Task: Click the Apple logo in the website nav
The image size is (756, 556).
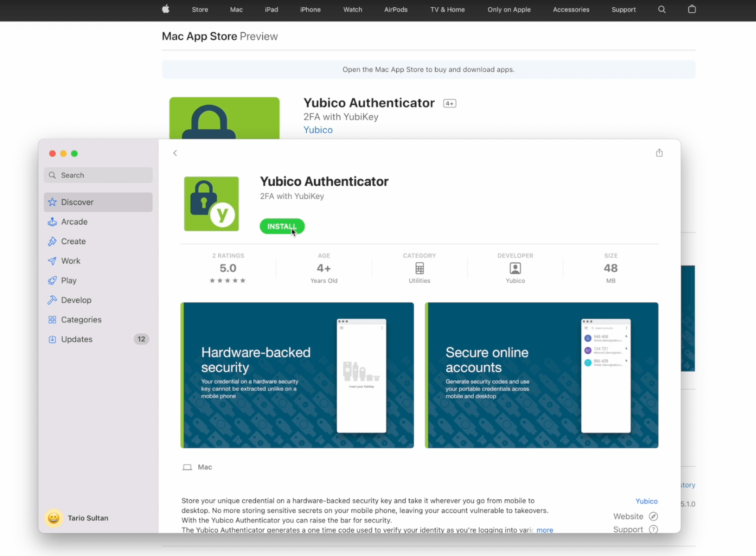Action: 165,9
